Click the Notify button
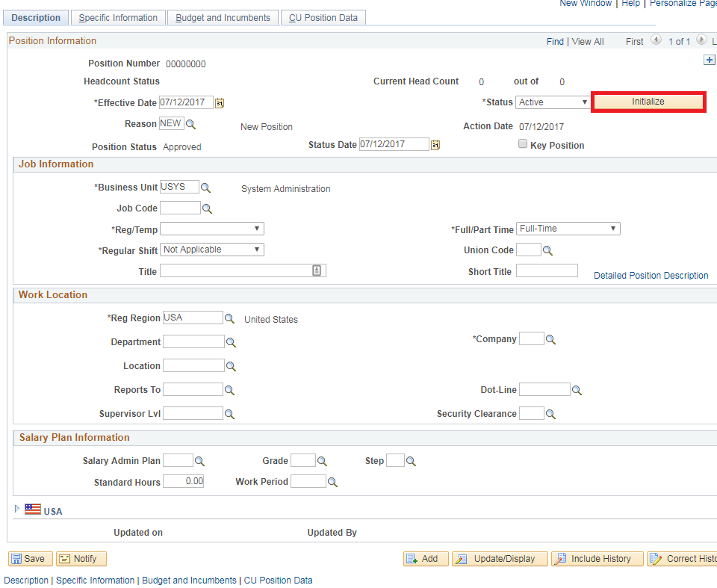The image size is (717, 588). pos(81,559)
